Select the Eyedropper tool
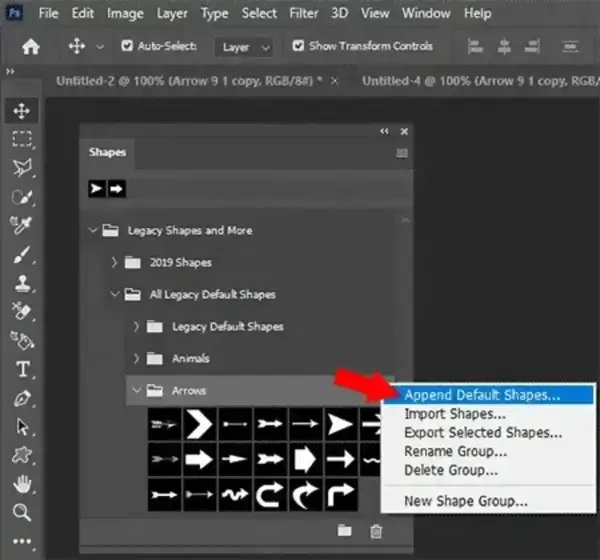The image size is (600, 560). (22, 225)
